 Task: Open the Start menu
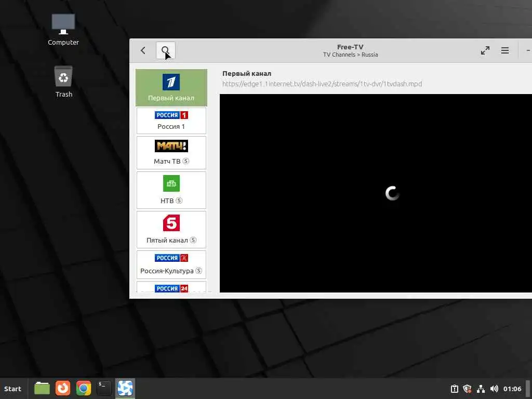[12, 389]
